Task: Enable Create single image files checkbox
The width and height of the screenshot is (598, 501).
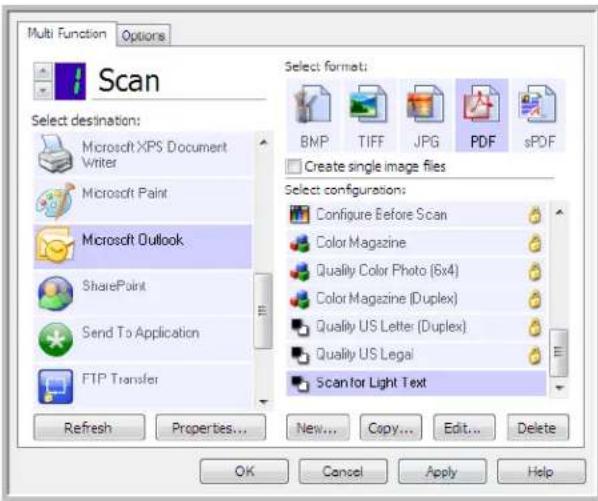Action: 293,167
